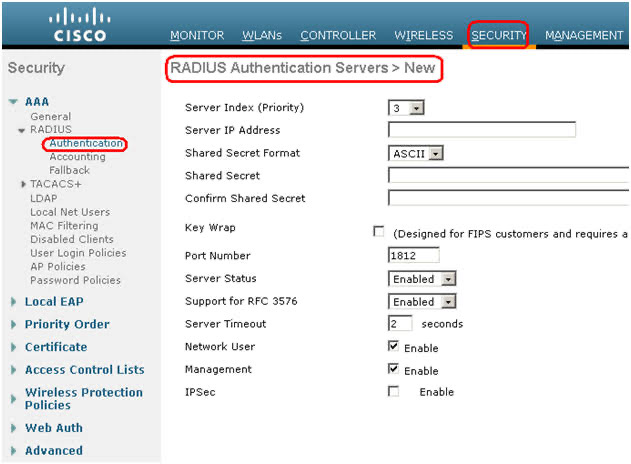Open MAC Filtering in sidebar
631x464 pixels.
(x=66, y=226)
